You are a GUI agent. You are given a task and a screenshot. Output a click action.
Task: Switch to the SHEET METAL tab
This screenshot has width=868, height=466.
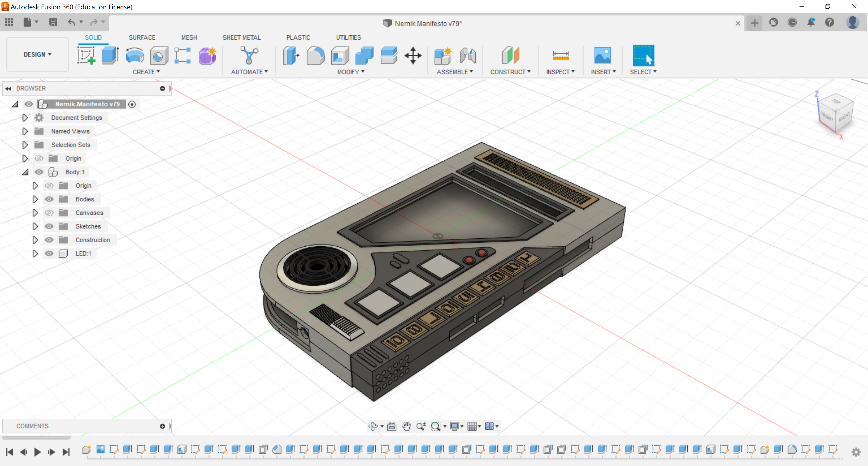(x=242, y=37)
